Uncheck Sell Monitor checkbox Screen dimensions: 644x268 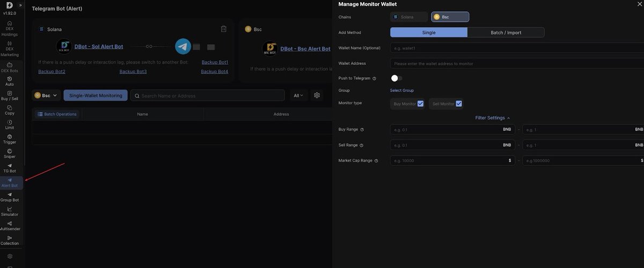(x=459, y=103)
